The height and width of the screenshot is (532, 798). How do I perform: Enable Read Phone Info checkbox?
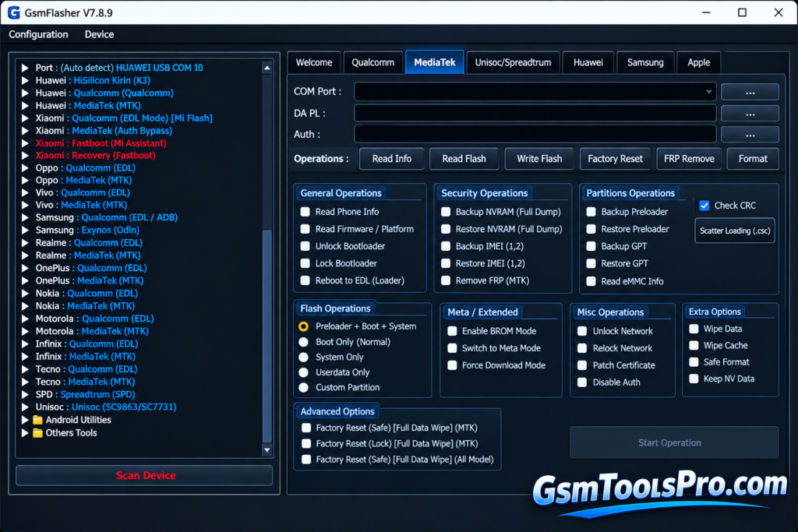coord(305,212)
